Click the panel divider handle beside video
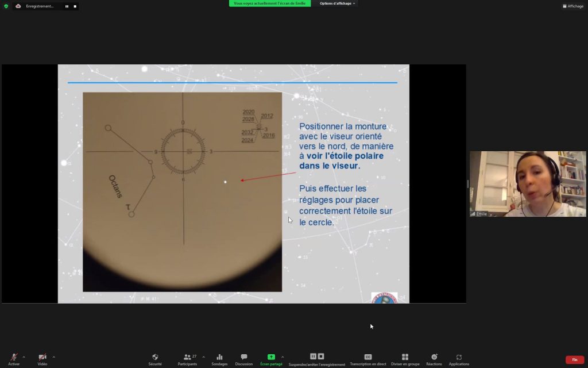The image size is (588, 368). coord(467,183)
